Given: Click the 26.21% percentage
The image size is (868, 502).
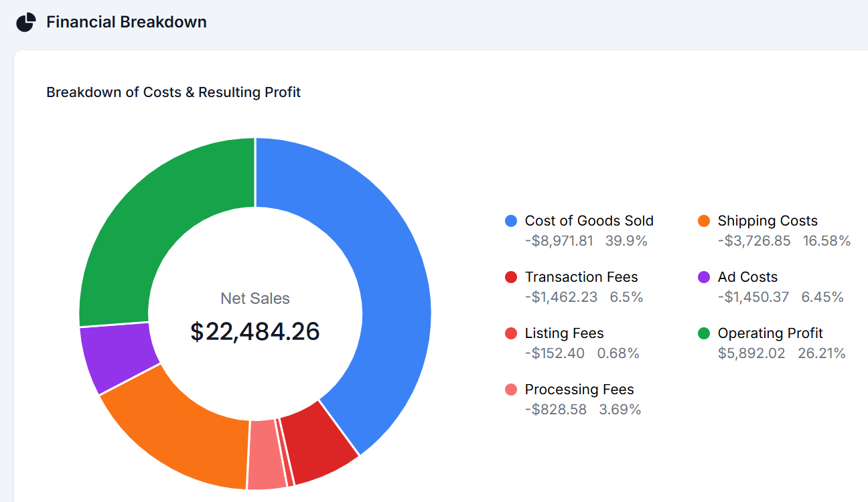Looking at the screenshot, I should [821, 353].
